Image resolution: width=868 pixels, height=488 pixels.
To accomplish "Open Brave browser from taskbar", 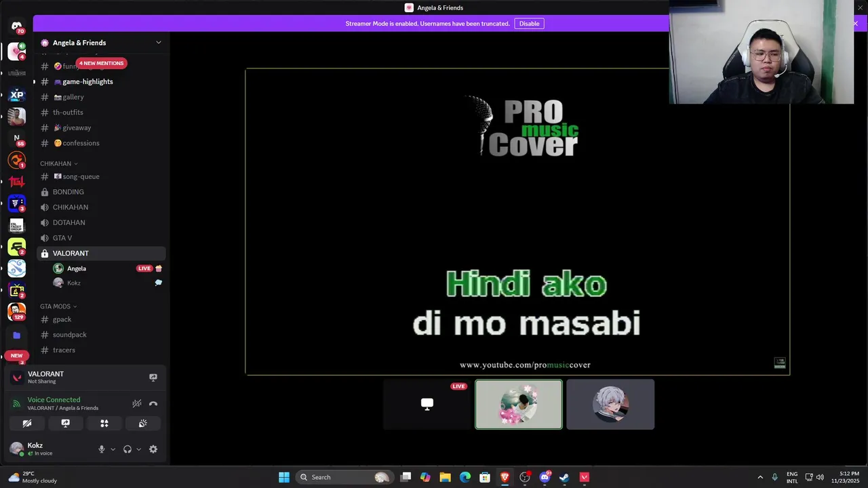I will pyautogui.click(x=505, y=477).
